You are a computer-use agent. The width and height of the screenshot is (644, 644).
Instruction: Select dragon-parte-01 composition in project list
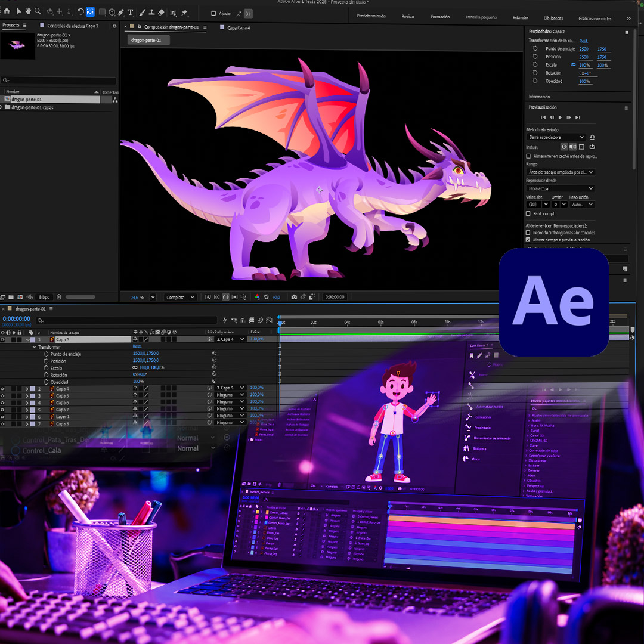coord(51,100)
